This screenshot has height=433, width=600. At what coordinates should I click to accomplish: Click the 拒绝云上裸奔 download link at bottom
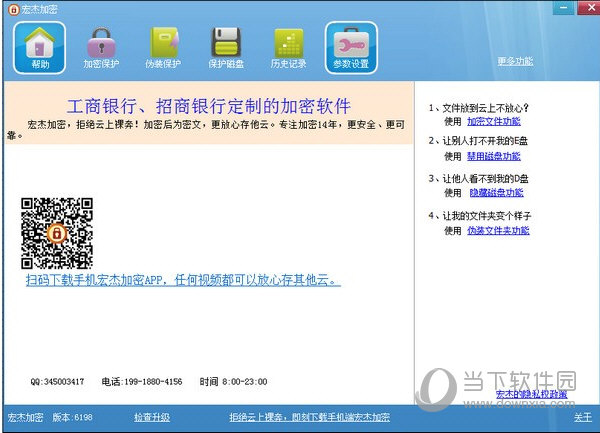310,417
